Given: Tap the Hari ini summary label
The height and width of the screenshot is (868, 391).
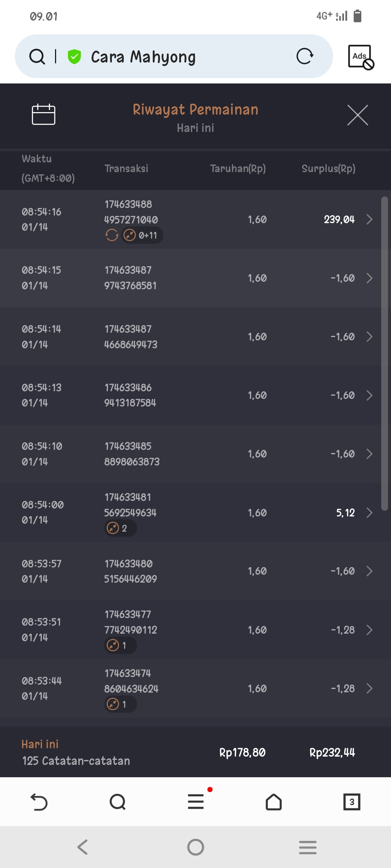Looking at the screenshot, I should point(40,744).
